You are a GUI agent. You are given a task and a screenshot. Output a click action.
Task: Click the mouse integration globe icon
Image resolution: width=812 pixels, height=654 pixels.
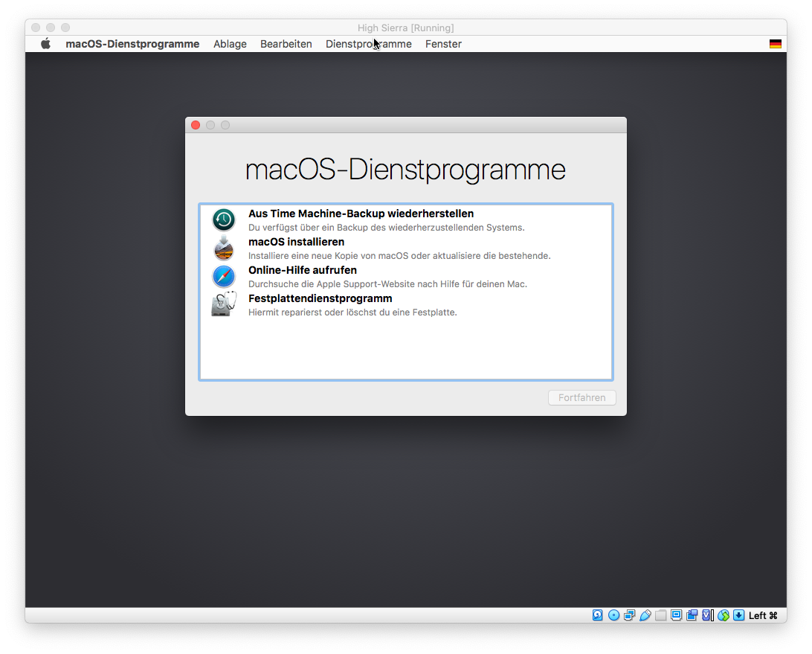coord(724,615)
